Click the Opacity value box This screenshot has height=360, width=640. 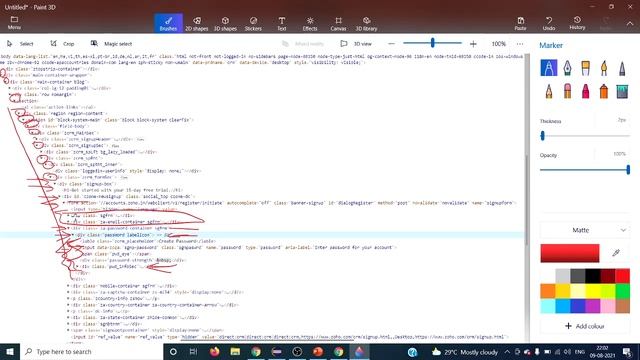[612, 154]
